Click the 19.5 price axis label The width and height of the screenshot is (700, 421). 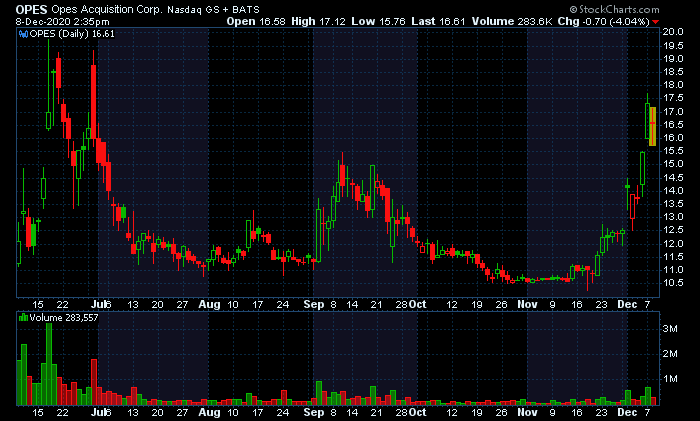673,46
